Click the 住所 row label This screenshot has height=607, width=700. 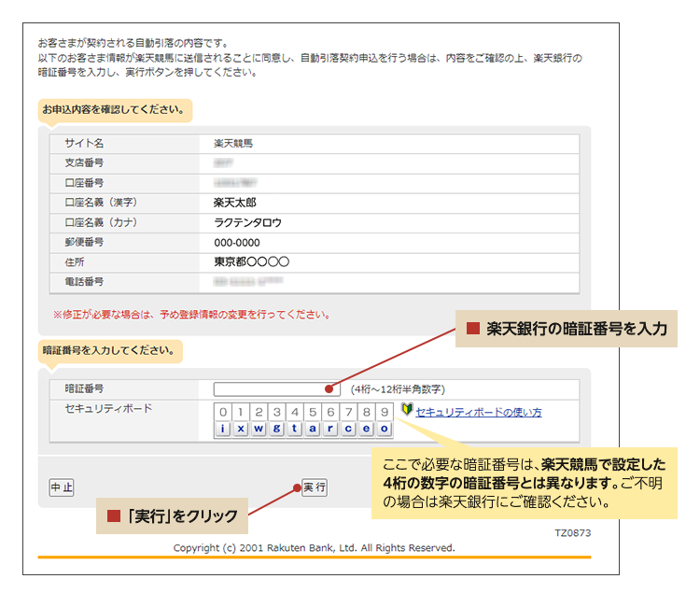(75, 261)
